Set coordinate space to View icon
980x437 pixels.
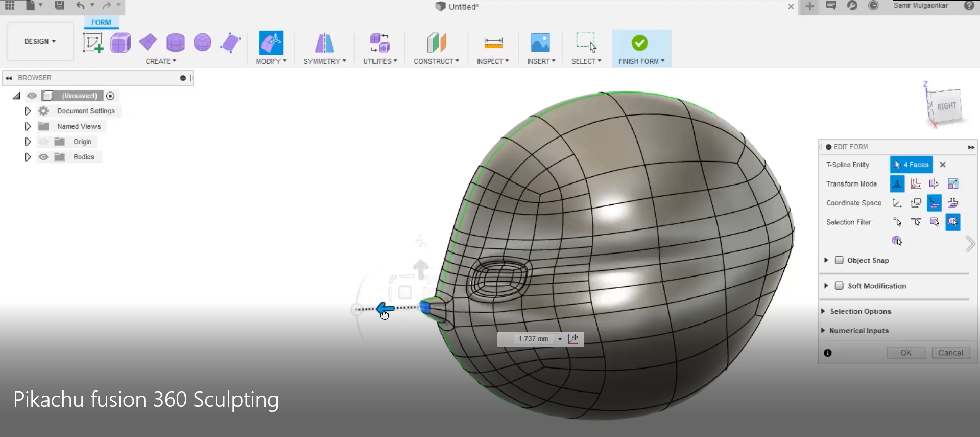point(916,203)
